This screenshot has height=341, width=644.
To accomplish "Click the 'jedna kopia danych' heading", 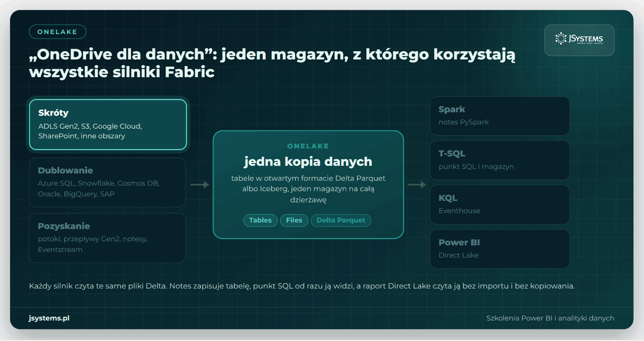I will click(308, 162).
